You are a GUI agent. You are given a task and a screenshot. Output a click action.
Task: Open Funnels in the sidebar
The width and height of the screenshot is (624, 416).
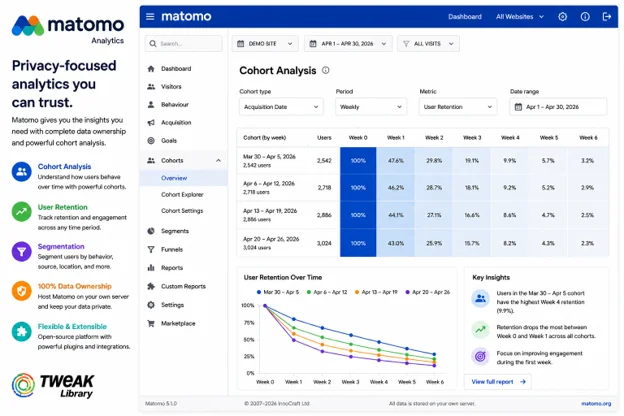click(x=172, y=250)
